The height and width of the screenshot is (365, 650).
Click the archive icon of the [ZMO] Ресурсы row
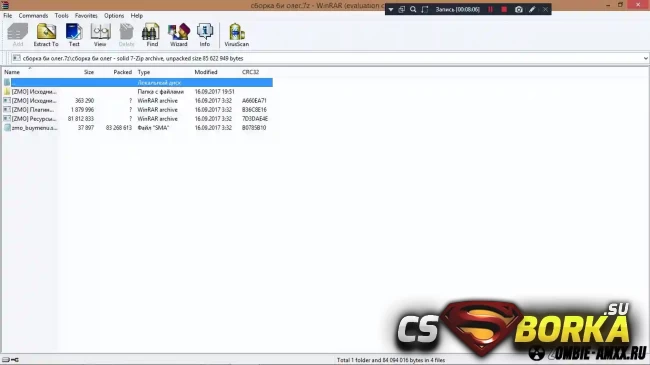point(7,119)
